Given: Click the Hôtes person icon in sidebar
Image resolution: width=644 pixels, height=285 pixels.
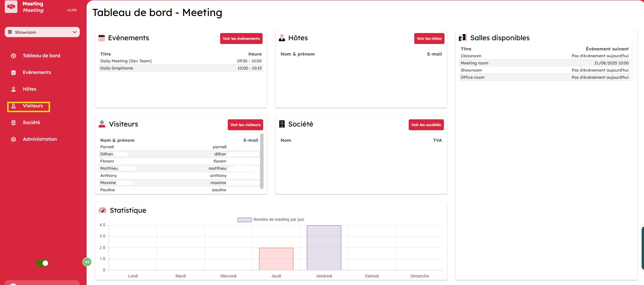Looking at the screenshot, I should [x=14, y=89].
